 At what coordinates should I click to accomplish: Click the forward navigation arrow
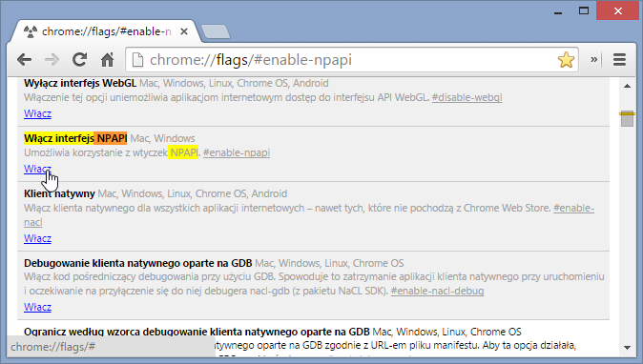[x=52, y=60]
